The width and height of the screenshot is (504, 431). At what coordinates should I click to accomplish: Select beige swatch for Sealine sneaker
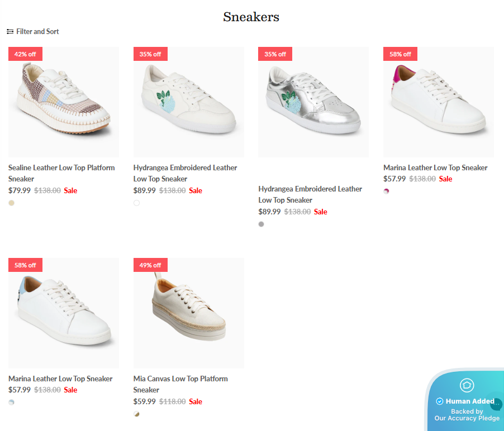tap(12, 203)
